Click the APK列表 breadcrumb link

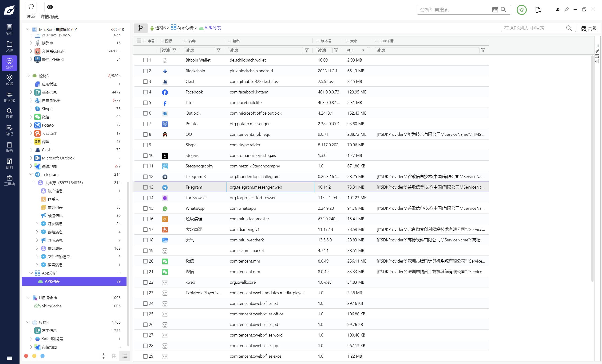click(212, 28)
